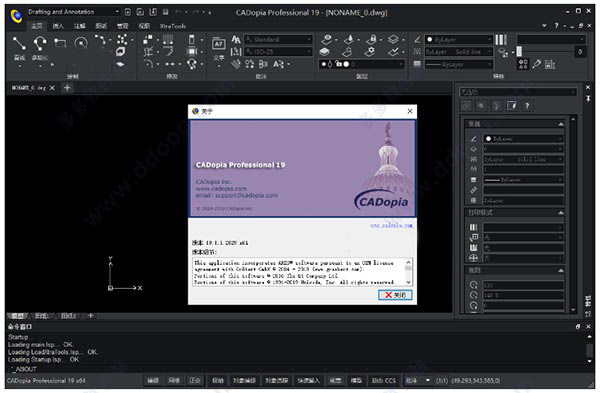Switch to the Sheet1 layout tab
The height and width of the screenshot is (393, 600).
[x=42, y=316]
